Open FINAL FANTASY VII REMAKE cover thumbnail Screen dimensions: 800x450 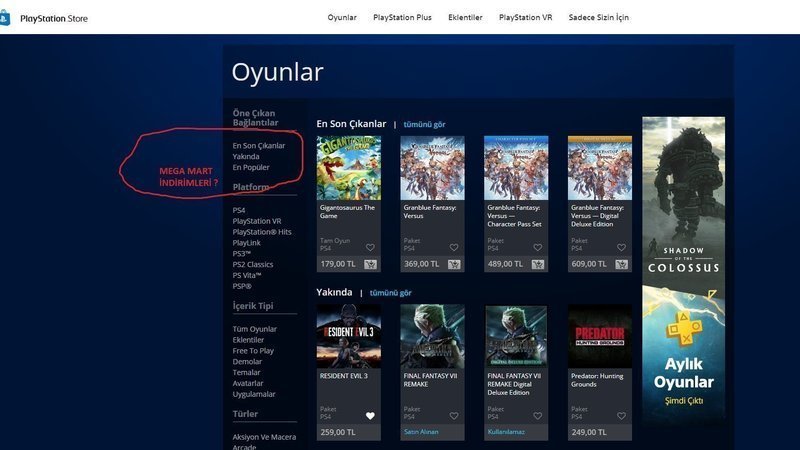click(432, 336)
